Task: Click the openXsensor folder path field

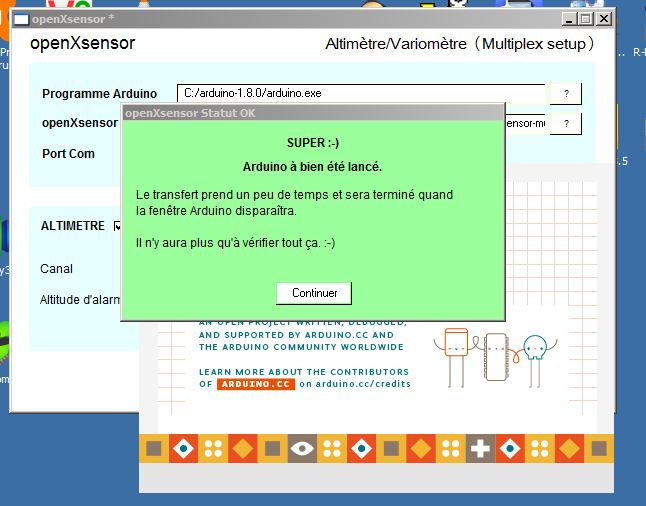Action: pyautogui.click(x=525, y=123)
